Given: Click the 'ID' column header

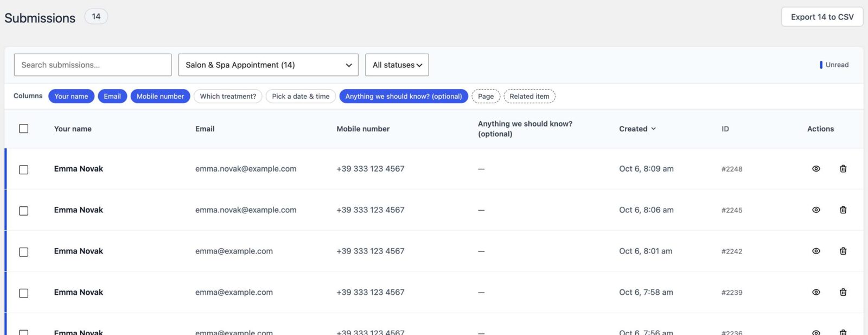Looking at the screenshot, I should [725, 129].
